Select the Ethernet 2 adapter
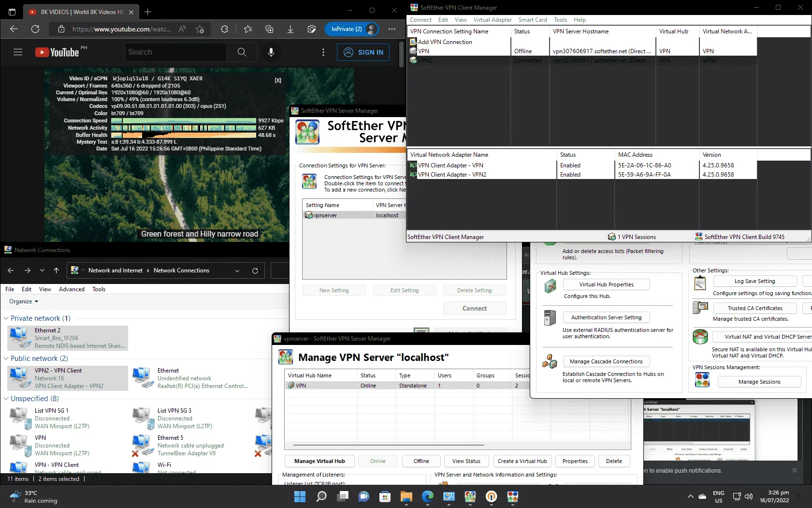 (x=68, y=338)
